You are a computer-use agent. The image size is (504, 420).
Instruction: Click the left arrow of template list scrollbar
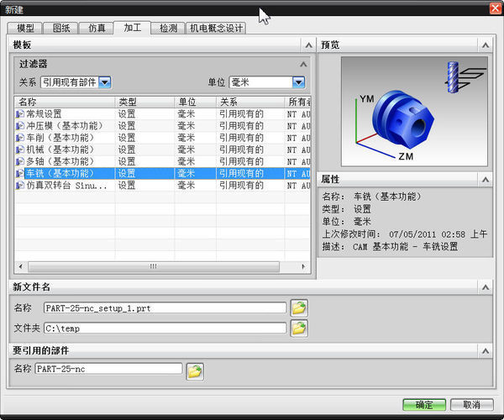click(21, 266)
